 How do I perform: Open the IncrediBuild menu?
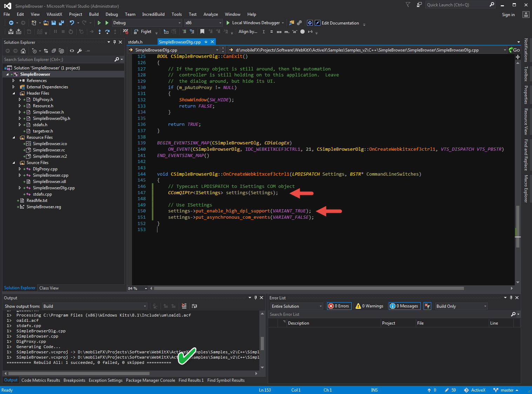[x=153, y=14]
